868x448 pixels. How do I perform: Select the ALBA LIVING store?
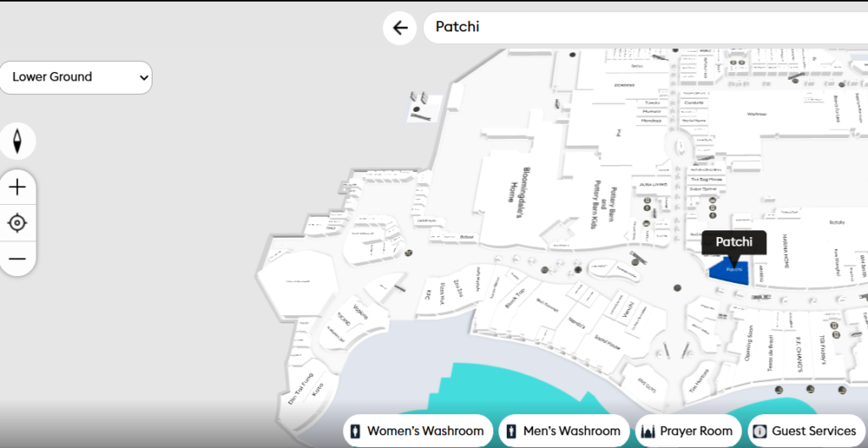[654, 184]
